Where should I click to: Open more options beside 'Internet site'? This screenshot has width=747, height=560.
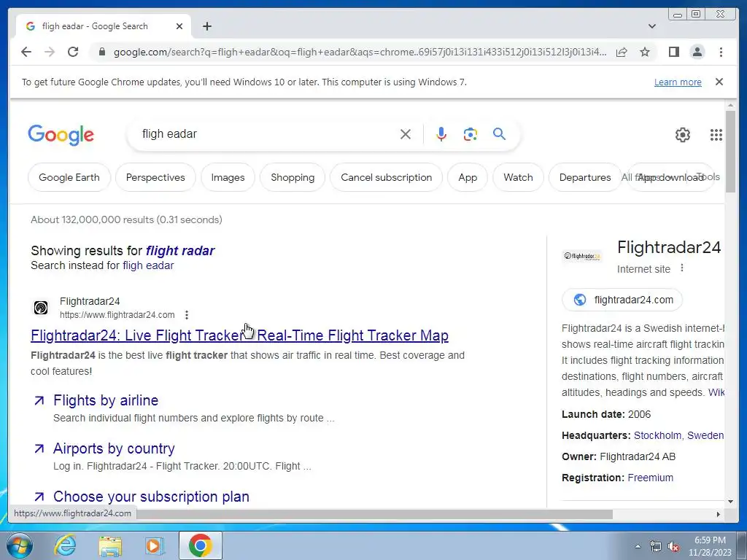(682, 268)
